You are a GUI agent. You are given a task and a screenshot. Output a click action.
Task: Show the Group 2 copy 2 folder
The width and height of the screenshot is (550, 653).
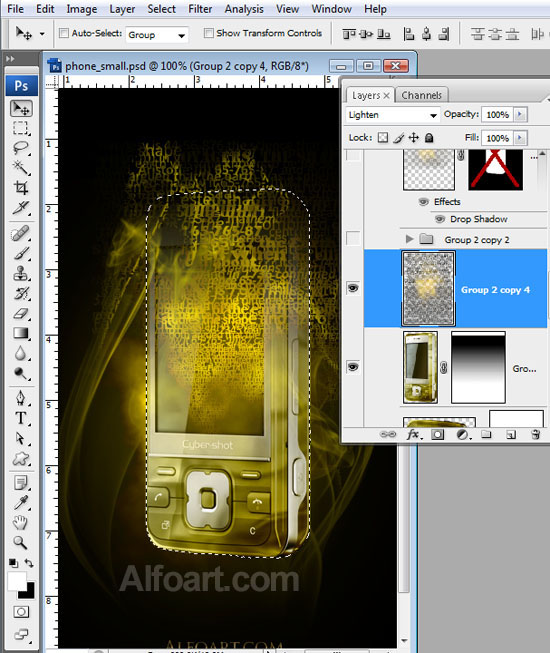coord(353,239)
